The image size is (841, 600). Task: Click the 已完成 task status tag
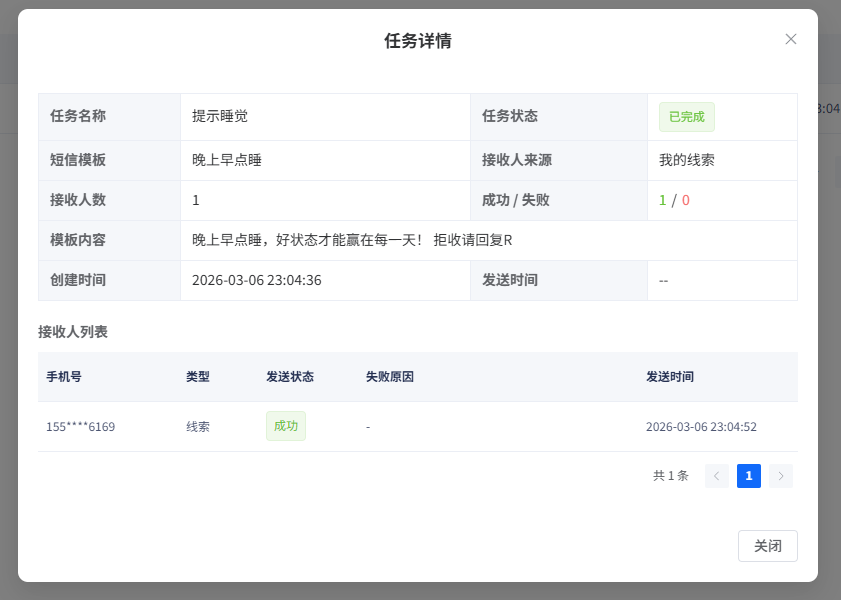(686, 116)
